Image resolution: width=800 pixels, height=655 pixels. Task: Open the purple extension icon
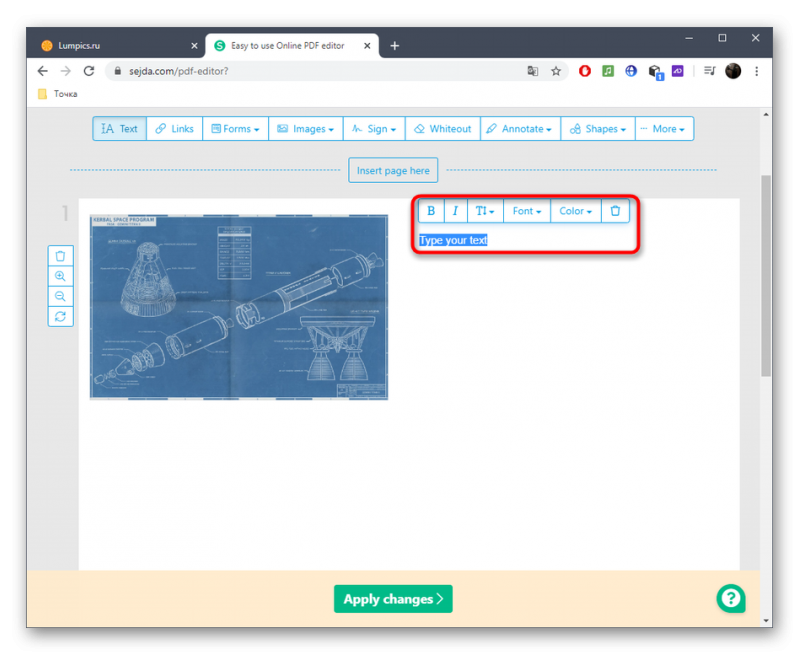coord(678,71)
